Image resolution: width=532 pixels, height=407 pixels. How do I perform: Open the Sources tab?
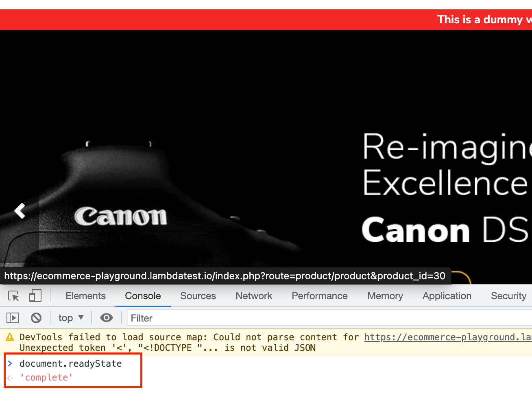click(198, 296)
